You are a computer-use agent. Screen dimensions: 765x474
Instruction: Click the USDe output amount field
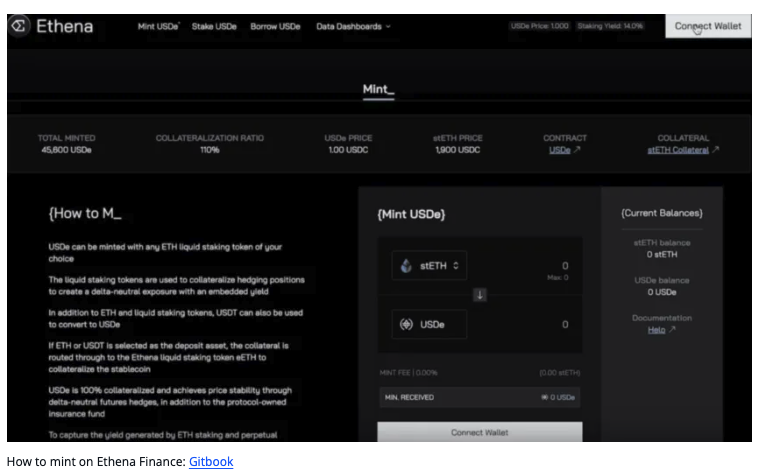click(565, 324)
